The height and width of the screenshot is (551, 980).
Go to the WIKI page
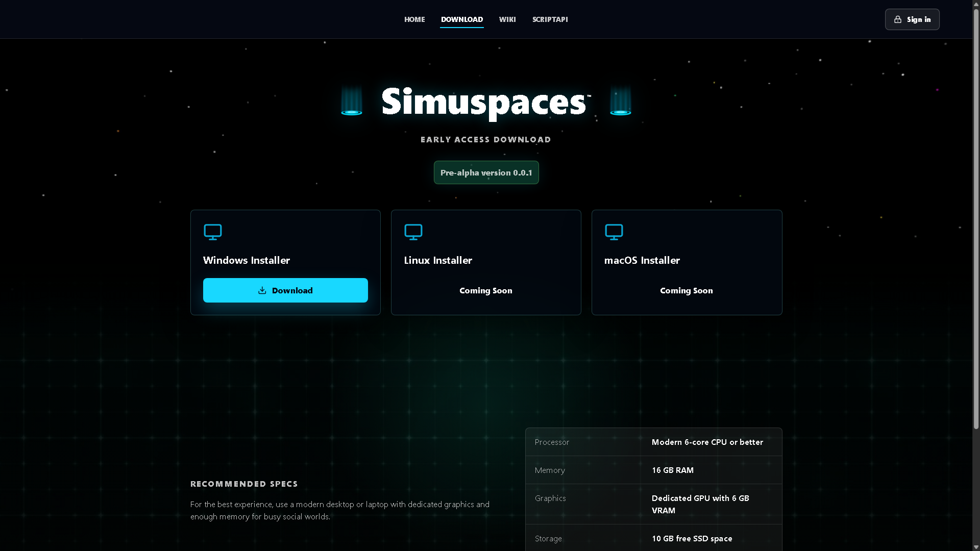[507, 19]
